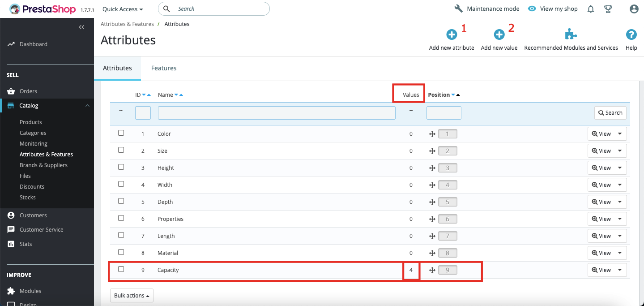644x306 pixels.
Task: Click the Length attribute name
Action: coord(166,236)
